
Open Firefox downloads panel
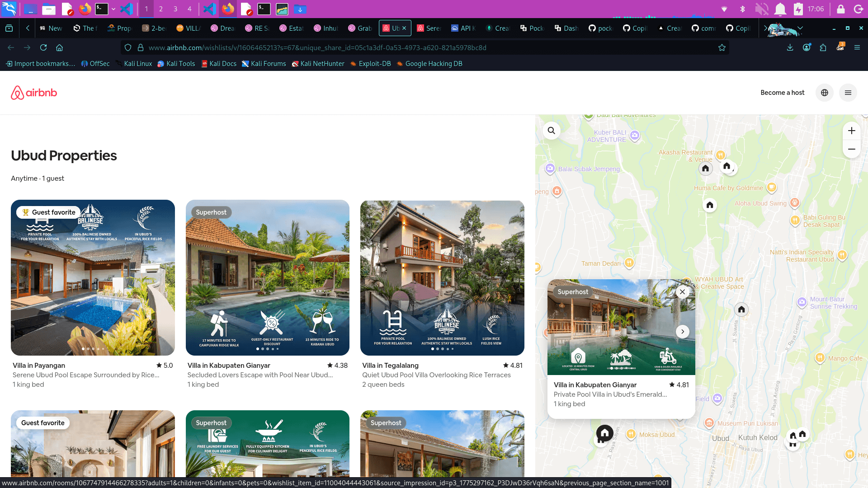790,47
